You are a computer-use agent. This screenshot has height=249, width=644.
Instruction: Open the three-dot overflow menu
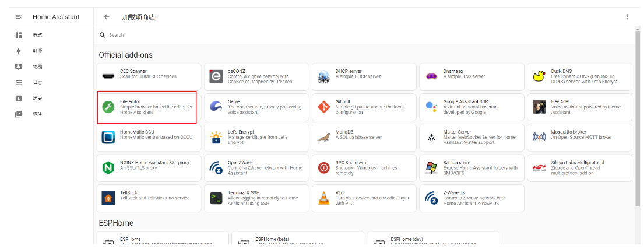coord(627,17)
